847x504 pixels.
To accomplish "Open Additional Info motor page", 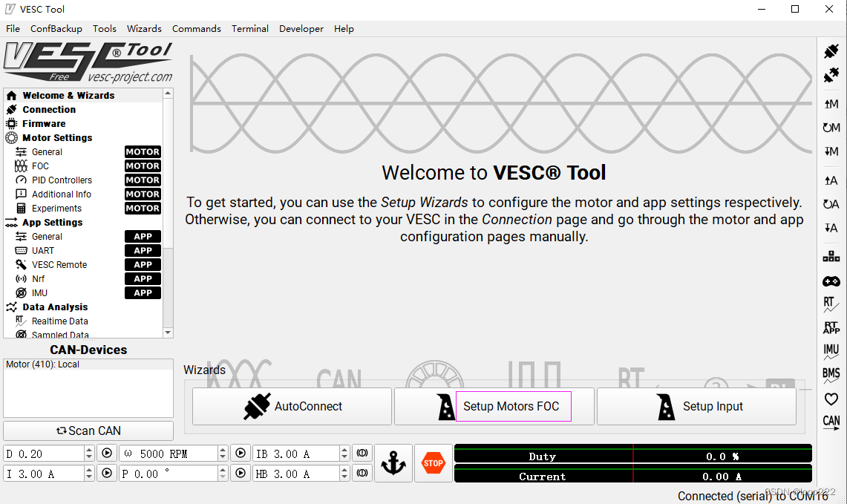I will pyautogui.click(x=83, y=194).
